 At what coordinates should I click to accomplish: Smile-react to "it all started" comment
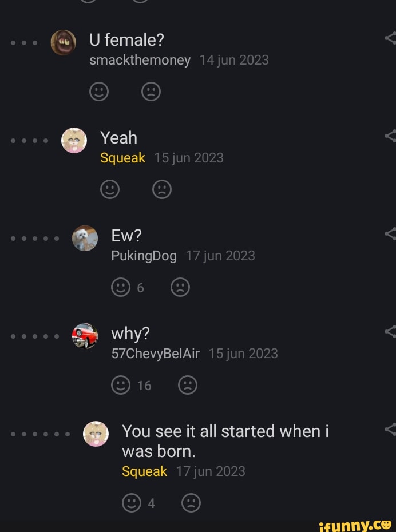(132, 503)
